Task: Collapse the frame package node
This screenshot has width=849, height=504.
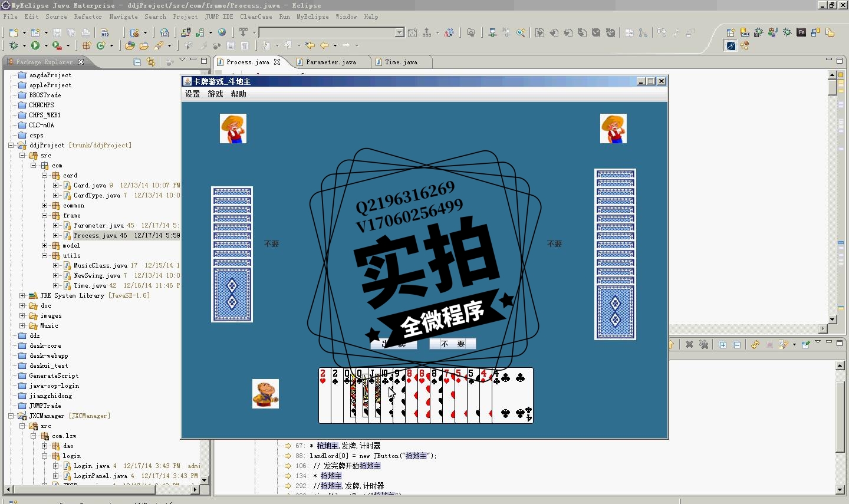Action: coord(45,215)
